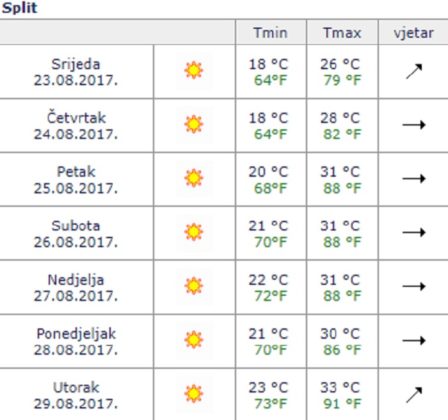This screenshot has height=420, width=448.
Task: Click the Tmin column header
Action: pyautogui.click(x=270, y=33)
